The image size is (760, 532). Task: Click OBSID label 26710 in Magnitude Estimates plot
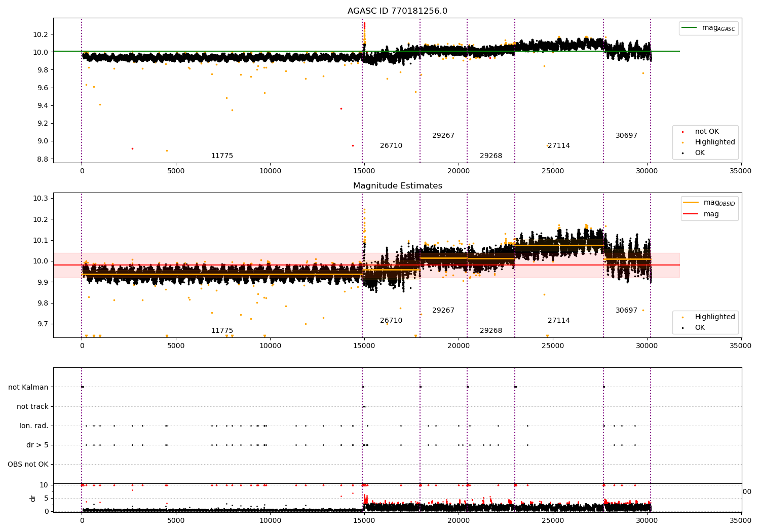coord(391,321)
